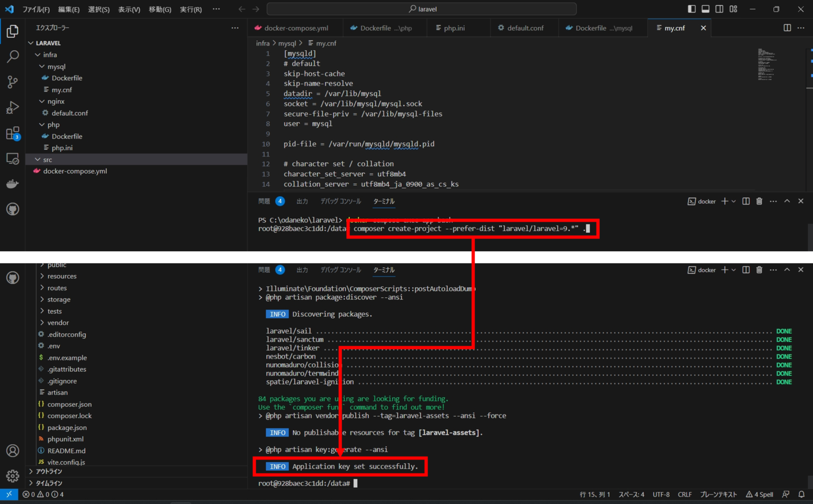Select the Docker whale icon
813x504 pixels.
[12, 184]
